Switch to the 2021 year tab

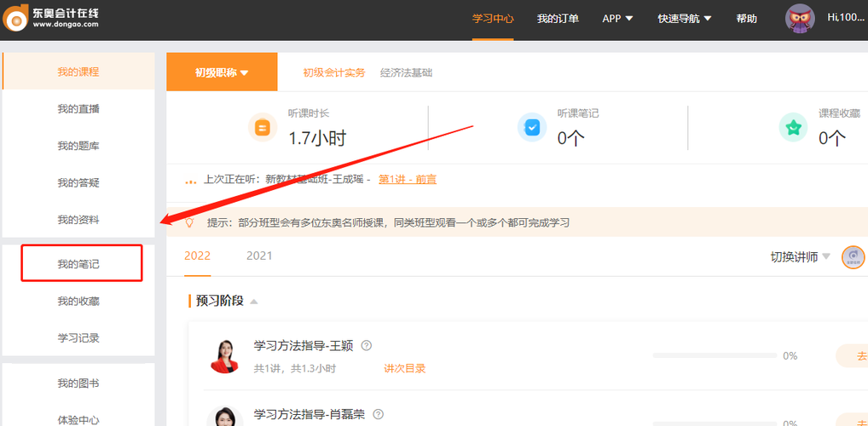259,256
